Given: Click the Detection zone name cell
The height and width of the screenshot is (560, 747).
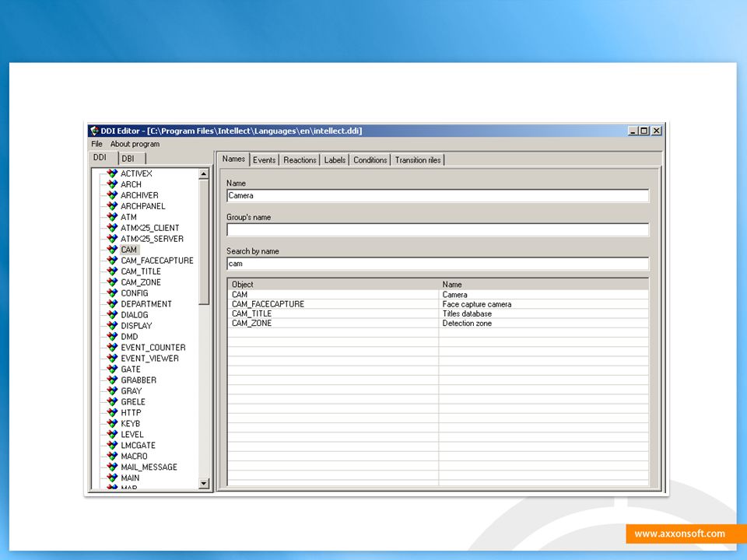Looking at the screenshot, I should (x=543, y=324).
